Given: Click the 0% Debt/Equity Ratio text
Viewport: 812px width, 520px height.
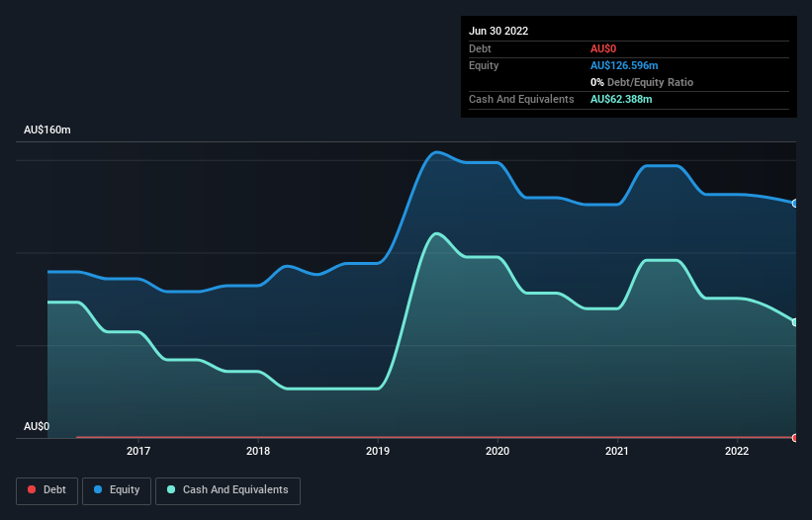Looking at the screenshot, I should coord(642,82).
